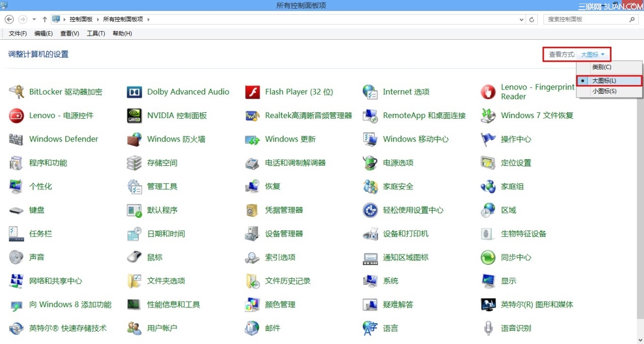Expand the address bar history dropdown arrow
Screen dimensions: 644x344
(x=522, y=19)
